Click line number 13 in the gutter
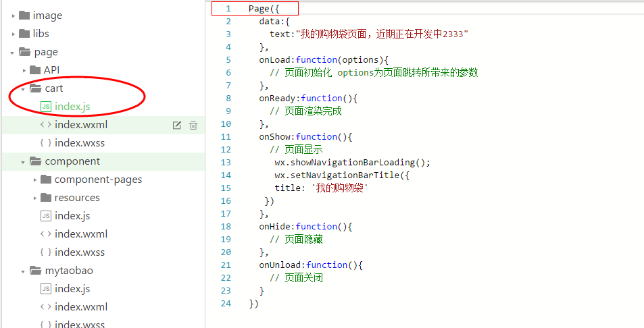644x328 pixels. (x=226, y=163)
